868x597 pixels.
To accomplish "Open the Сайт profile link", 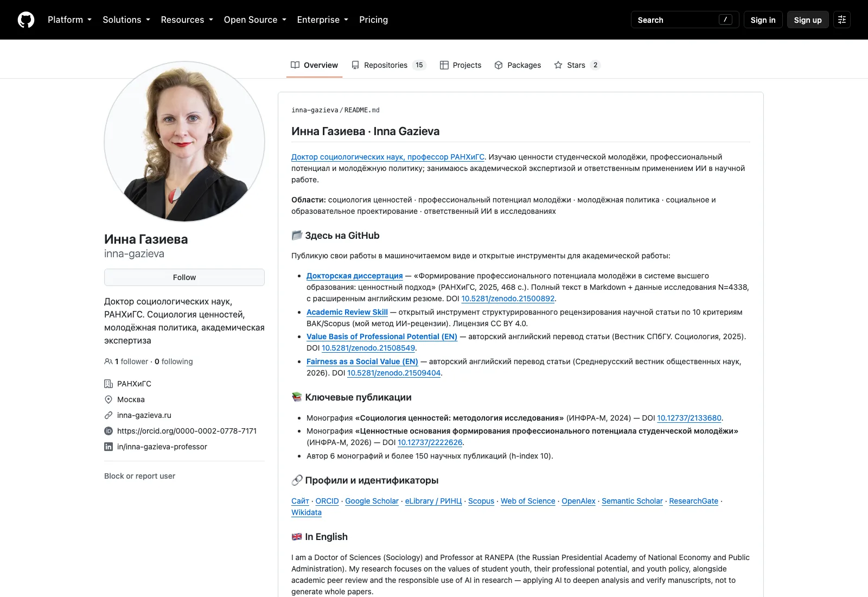I will tap(300, 501).
